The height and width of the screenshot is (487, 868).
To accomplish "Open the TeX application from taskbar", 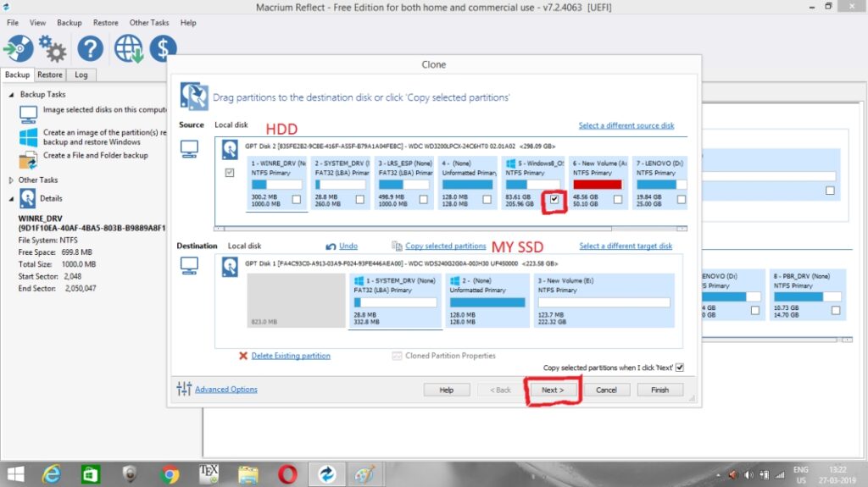I will [x=209, y=474].
